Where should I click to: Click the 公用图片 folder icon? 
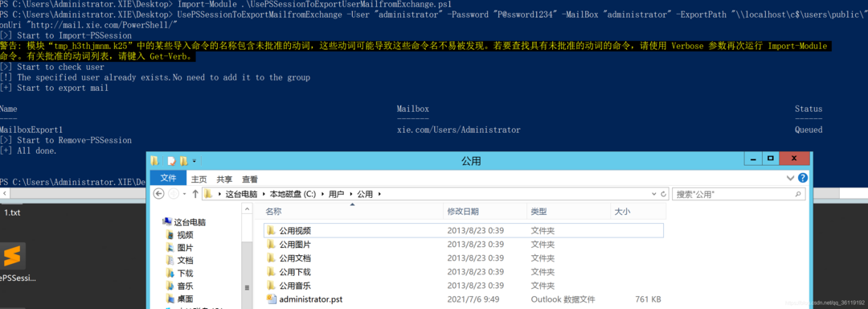tap(271, 244)
